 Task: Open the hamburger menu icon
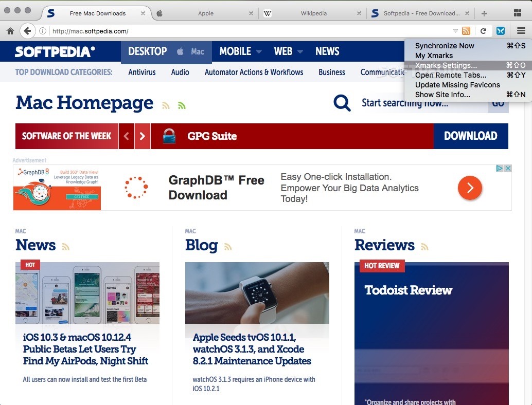pyautogui.click(x=521, y=31)
